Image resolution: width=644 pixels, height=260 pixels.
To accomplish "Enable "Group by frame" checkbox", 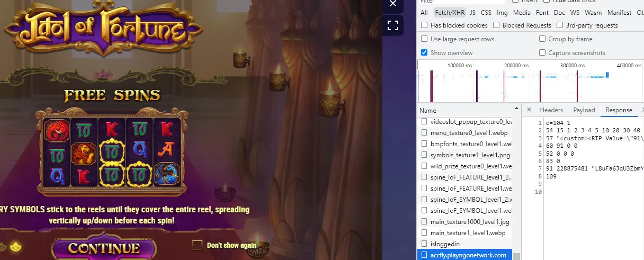I will pyautogui.click(x=542, y=39).
